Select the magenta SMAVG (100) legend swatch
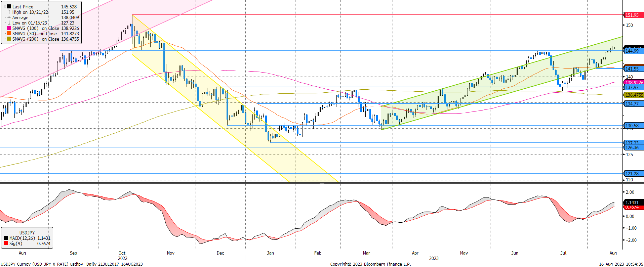644x267 pixels. pyautogui.click(x=9, y=28)
